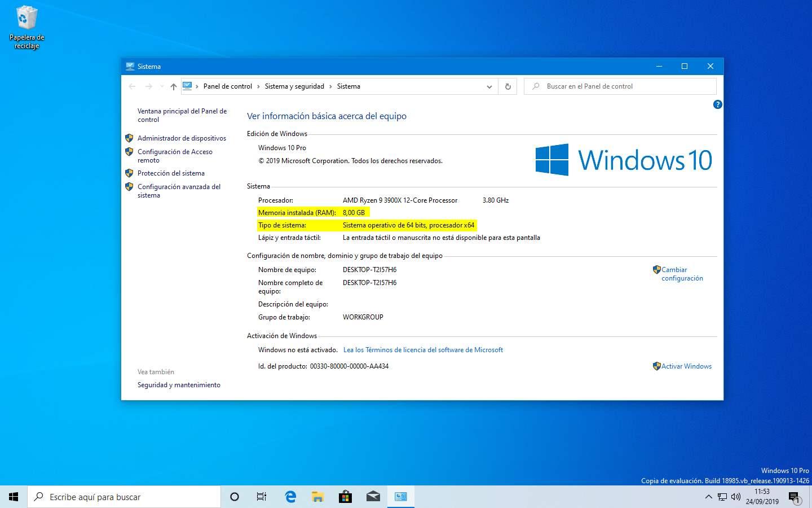Click shield icon next to Activar Windows

[656, 366]
